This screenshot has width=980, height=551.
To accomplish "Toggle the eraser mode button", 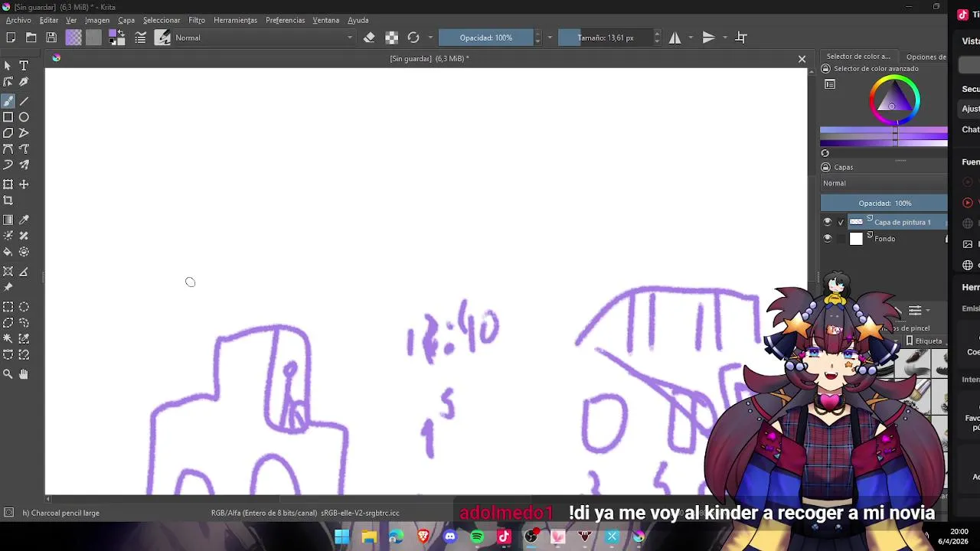I will click(369, 37).
